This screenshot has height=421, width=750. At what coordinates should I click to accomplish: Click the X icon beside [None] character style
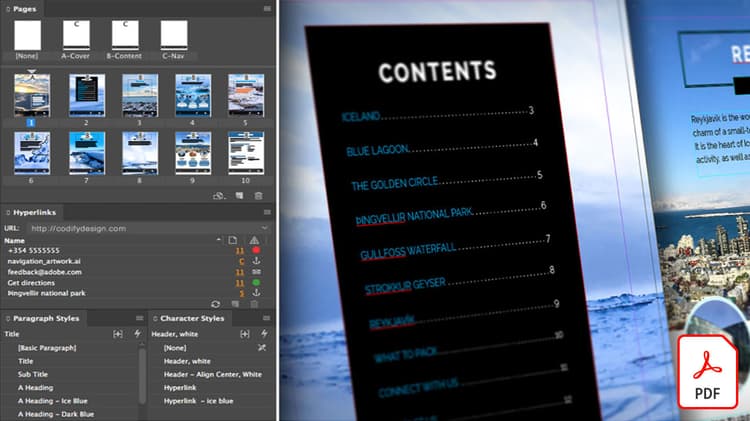(x=262, y=348)
